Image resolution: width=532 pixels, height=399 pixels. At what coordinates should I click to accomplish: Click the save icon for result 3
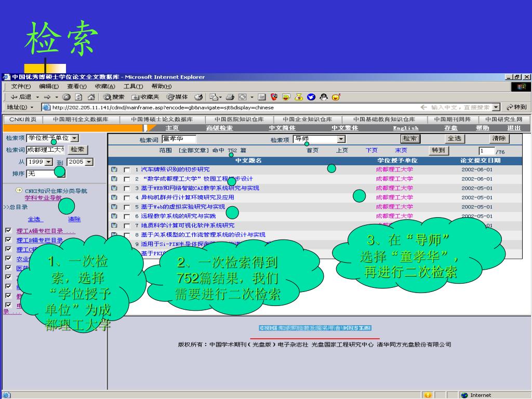tap(114, 188)
